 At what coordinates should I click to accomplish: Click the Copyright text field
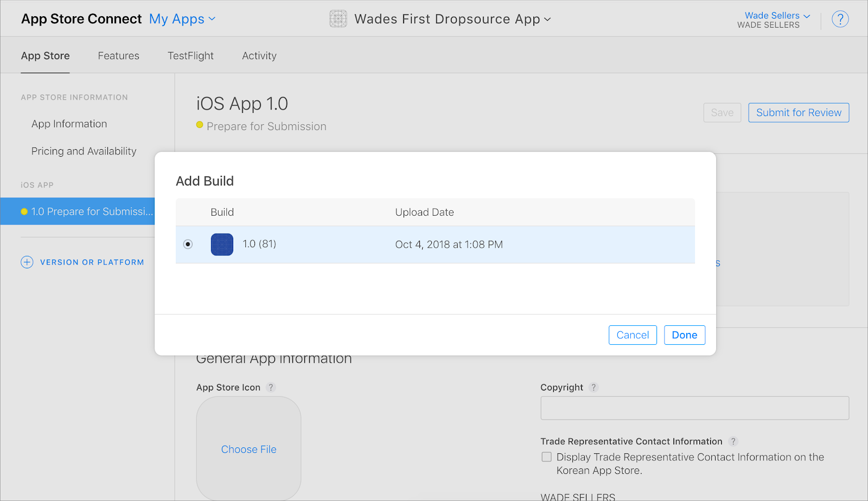(x=694, y=408)
